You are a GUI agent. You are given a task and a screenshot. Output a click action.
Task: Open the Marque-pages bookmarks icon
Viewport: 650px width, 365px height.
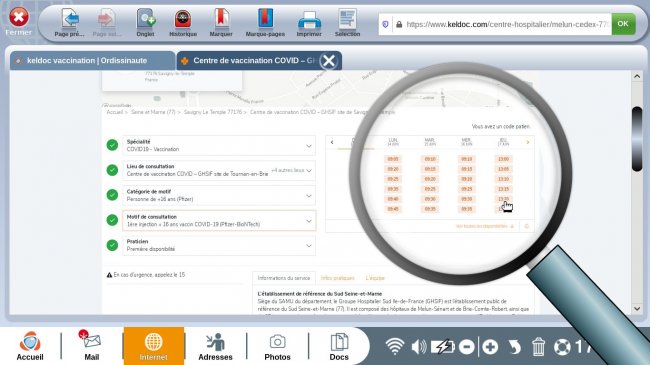[x=265, y=19]
